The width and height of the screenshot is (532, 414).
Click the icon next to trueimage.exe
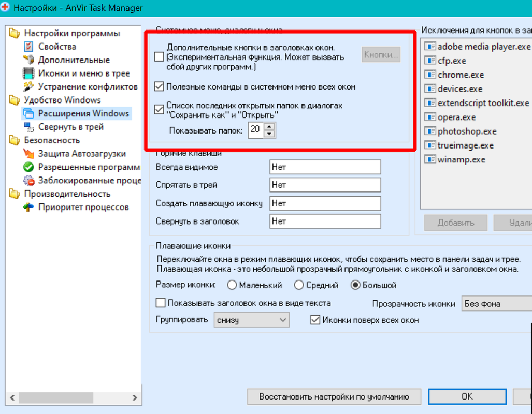pos(430,145)
